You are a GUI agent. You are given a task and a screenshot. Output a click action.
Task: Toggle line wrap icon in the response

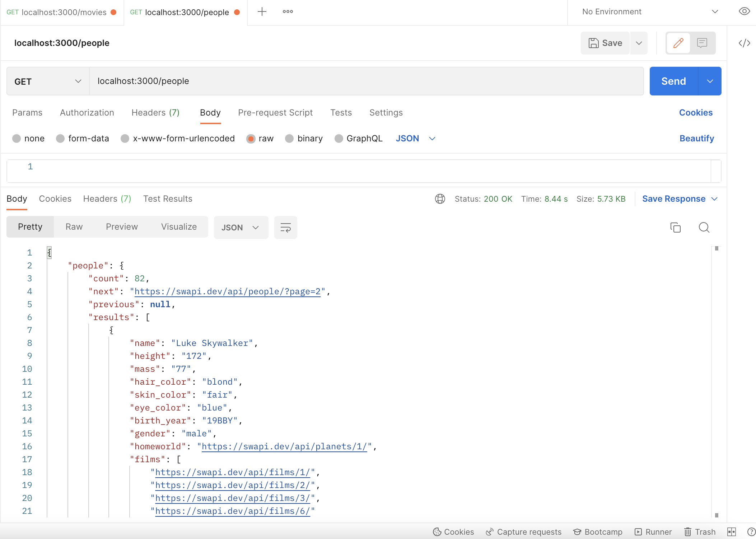[285, 228]
